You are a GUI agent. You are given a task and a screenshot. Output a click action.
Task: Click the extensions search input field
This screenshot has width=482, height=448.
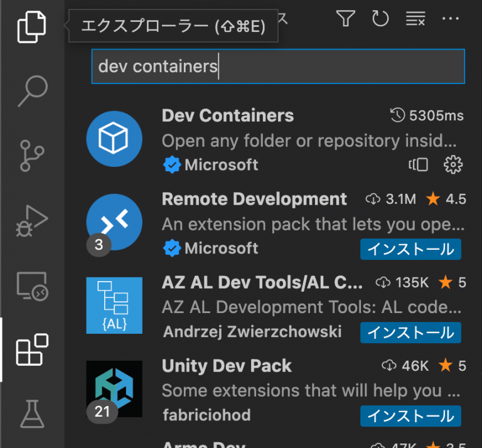pos(278,67)
